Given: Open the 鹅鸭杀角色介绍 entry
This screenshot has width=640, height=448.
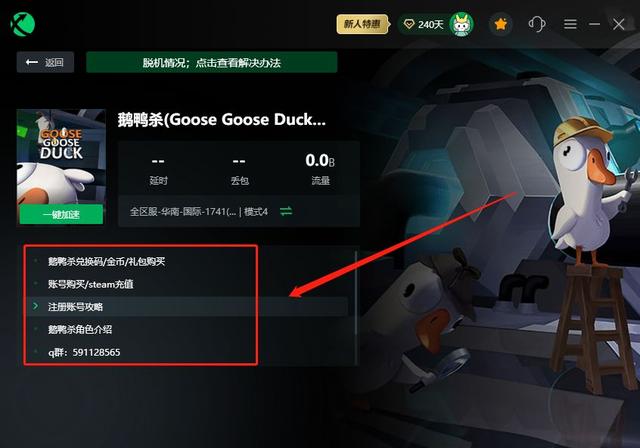Looking at the screenshot, I should click(80, 329).
